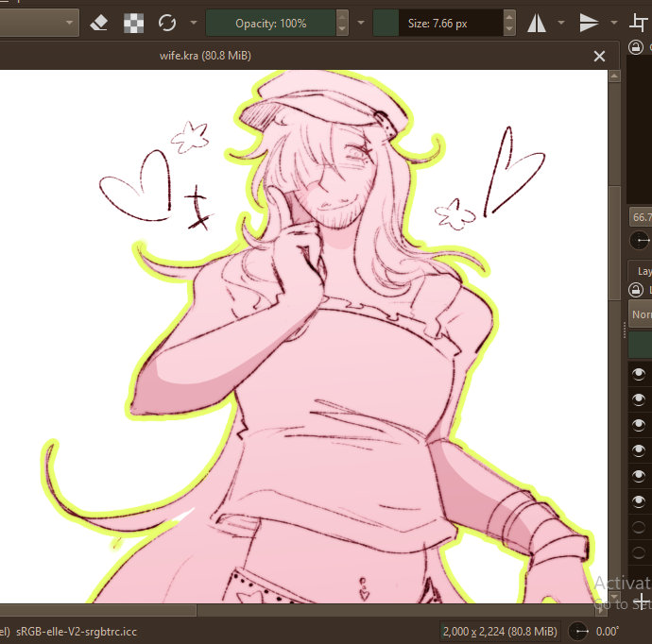This screenshot has height=644, width=652.
Task: Click the sRGB-elle-V2-srgbtrc.icc color profile label
Action: point(77,632)
